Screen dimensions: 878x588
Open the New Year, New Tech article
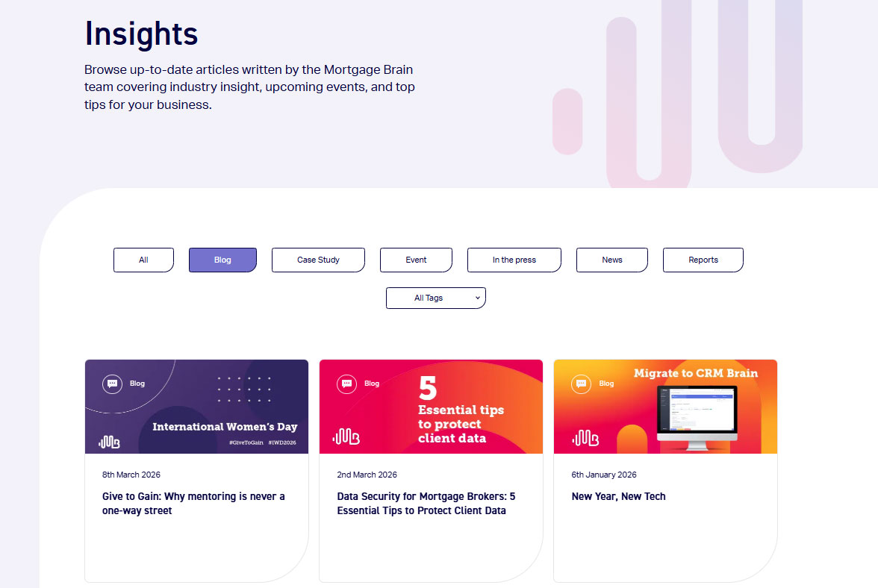pyautogui.click(x=618, y=496)
